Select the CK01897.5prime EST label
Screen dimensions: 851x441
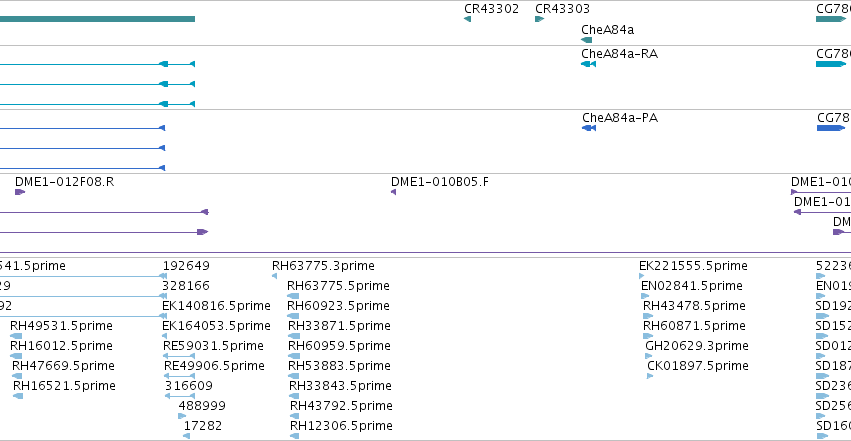click(698, 366)
